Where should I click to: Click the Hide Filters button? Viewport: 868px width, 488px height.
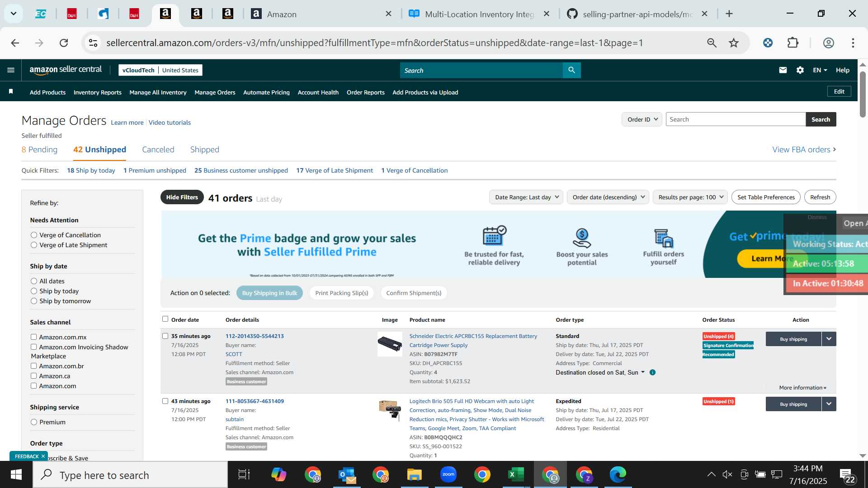pyautogui.click(x=182, y=197)
